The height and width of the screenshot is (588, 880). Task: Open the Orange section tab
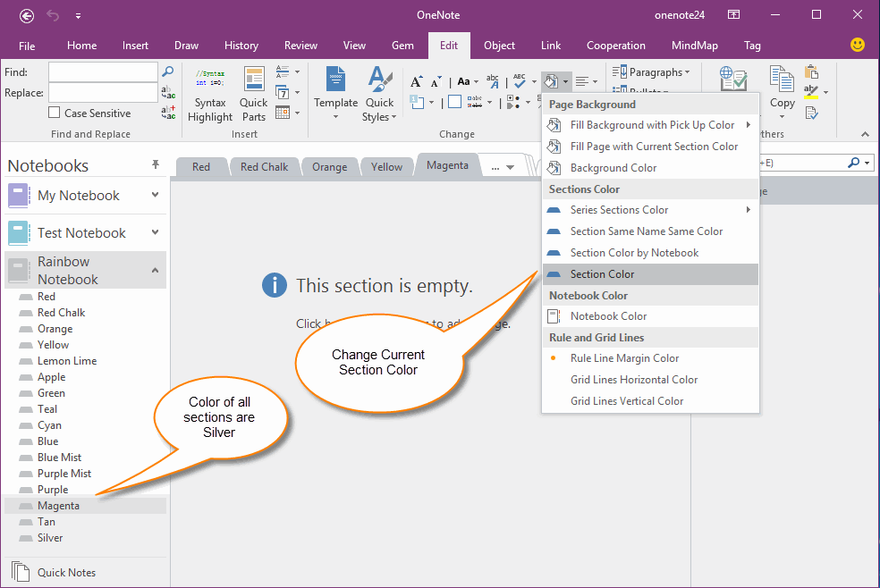pos(329,167)
